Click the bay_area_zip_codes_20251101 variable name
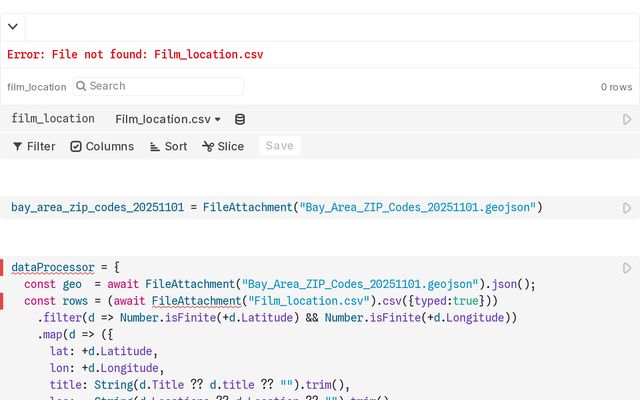640x400 pixels. click(x=97, y=208)
